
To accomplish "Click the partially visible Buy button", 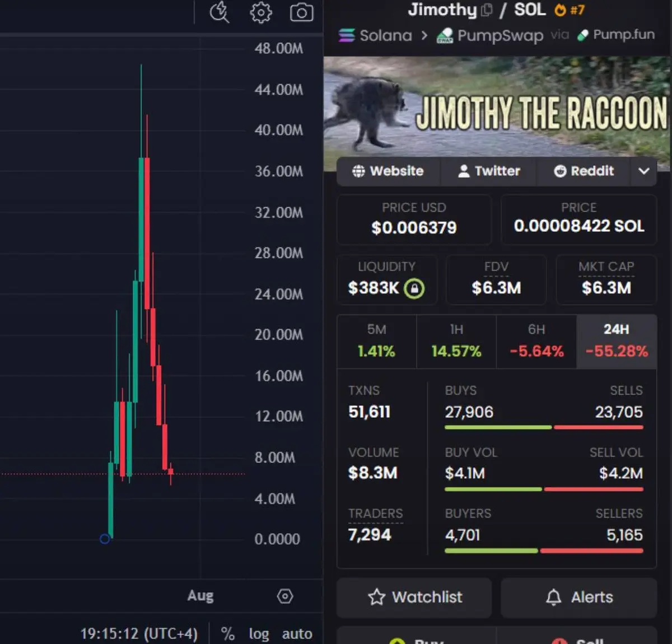I will click(416, 636).
